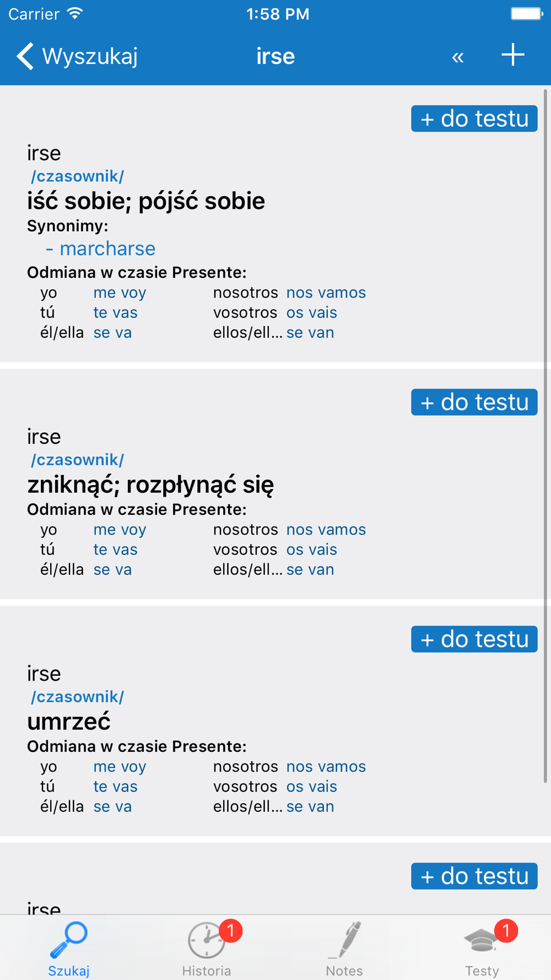Tap the red badge on Historia tab
Viewport: 551px width, 980px height.
pos(231,931)
